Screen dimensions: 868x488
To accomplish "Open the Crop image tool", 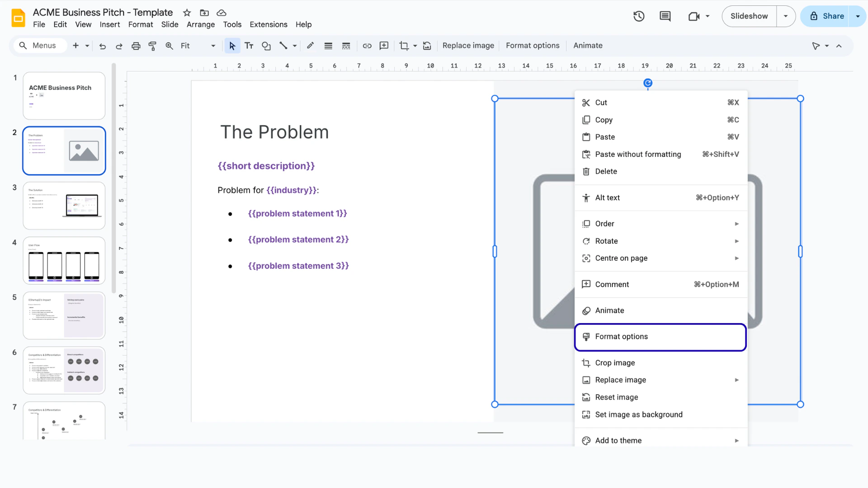I will coord(404,46).
